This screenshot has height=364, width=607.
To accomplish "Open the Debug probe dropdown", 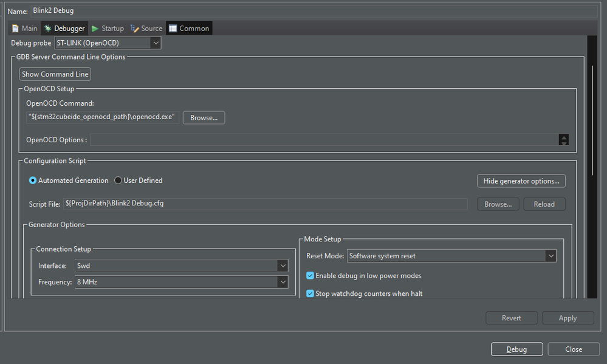I will 108,43.
